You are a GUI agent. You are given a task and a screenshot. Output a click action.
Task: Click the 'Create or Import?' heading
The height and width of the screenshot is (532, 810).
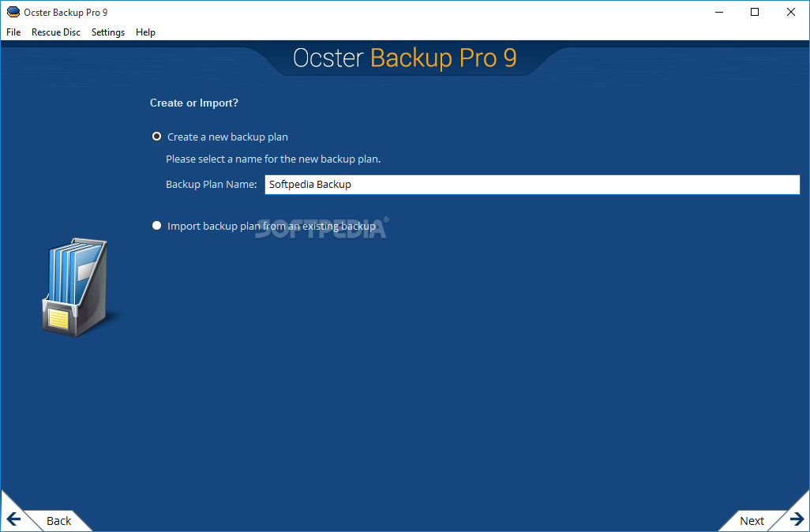(194, 103)
